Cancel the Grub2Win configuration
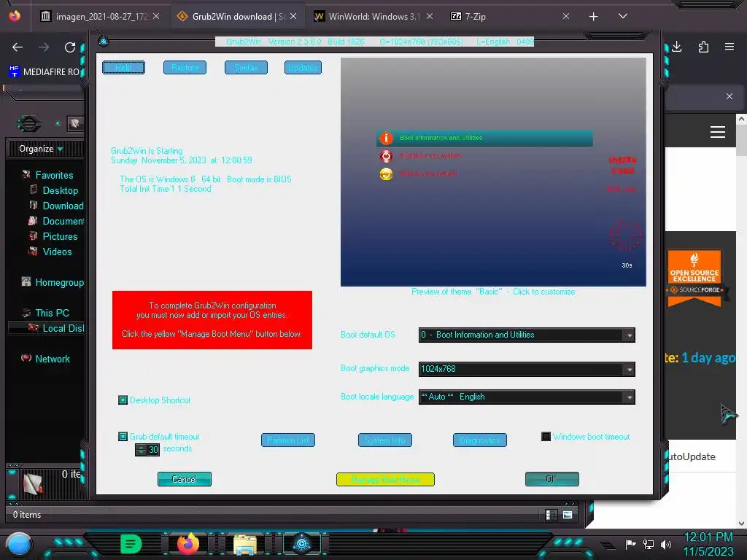The height and width of the screenshot is (560, 747). (185, 480)
